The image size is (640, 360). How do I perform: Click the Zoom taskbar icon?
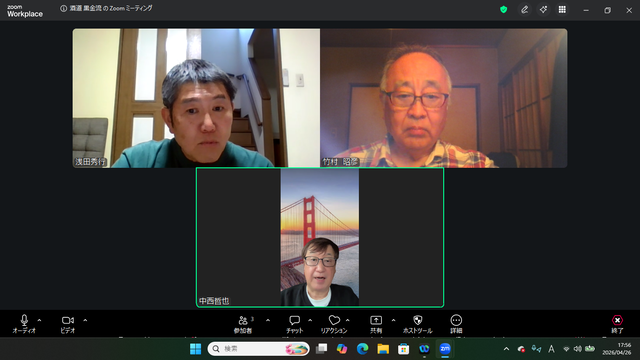tap(445, 349)
